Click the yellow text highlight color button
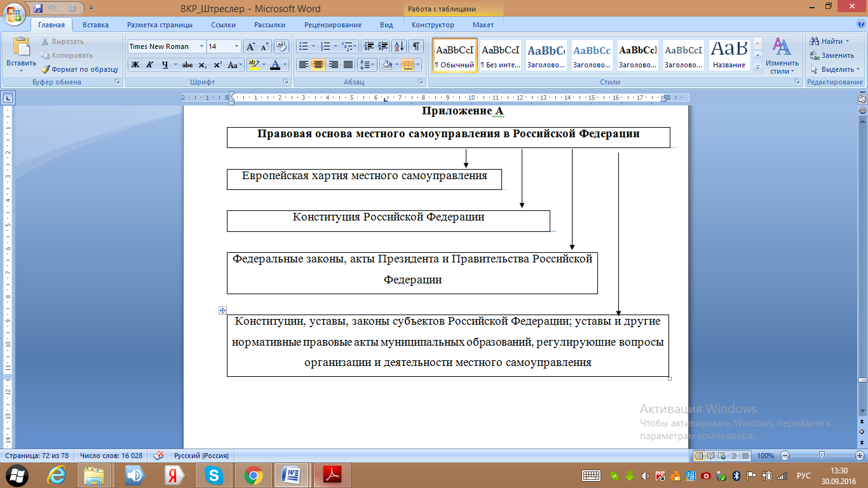 pos(253,65)
